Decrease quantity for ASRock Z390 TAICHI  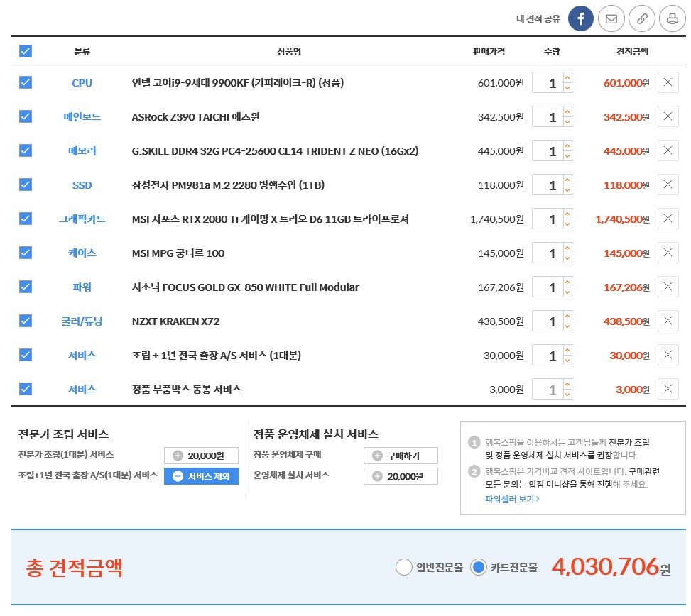[567, 122]
